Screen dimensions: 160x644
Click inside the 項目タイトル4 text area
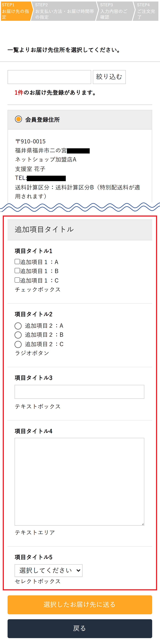coord(79,481)
